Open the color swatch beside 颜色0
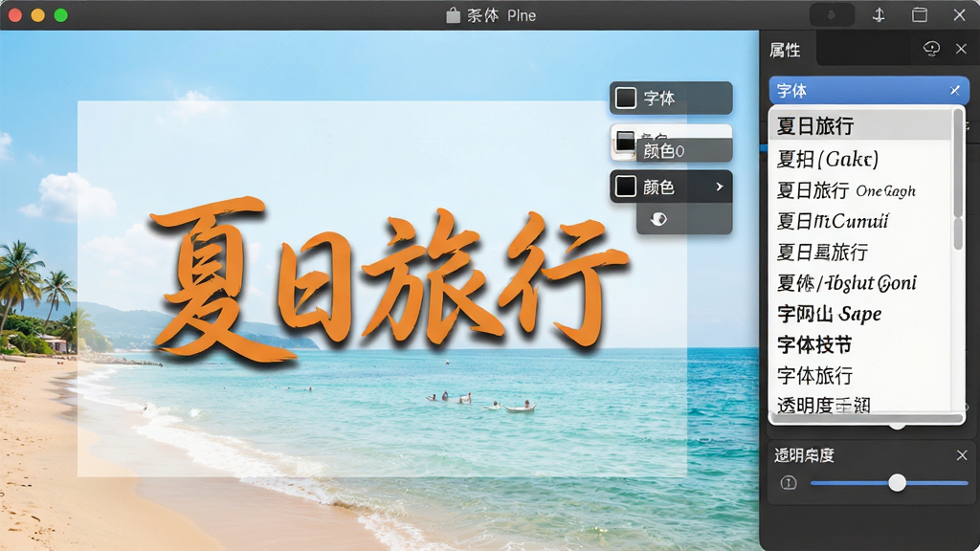Screen dimensions: 980x551 click(625, 142)
